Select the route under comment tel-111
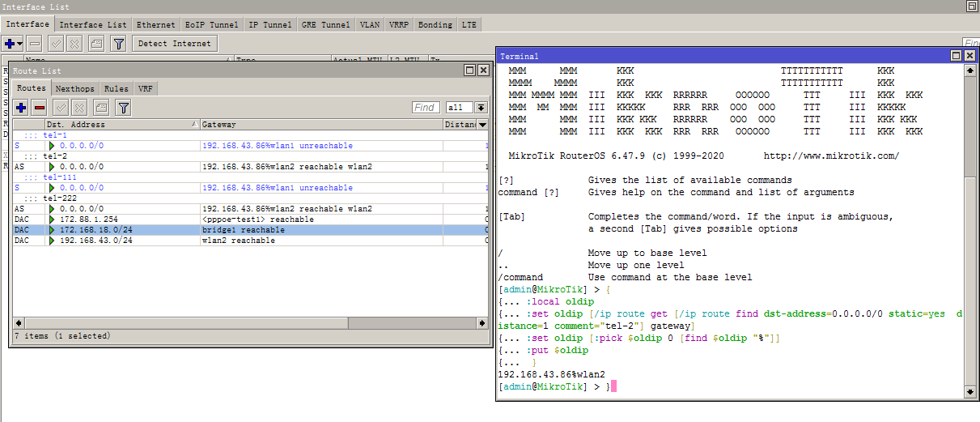 [251, 188]
